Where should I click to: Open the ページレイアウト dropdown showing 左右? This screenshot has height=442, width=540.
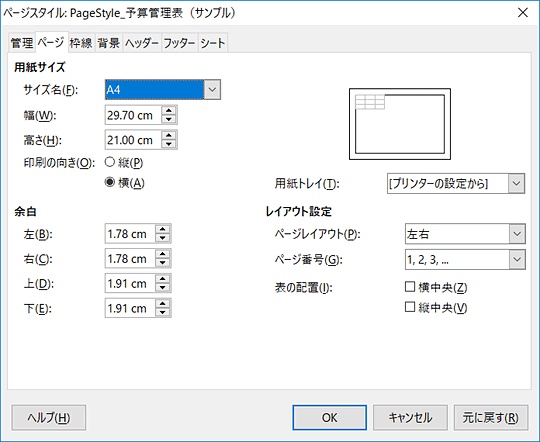point(465,234)
